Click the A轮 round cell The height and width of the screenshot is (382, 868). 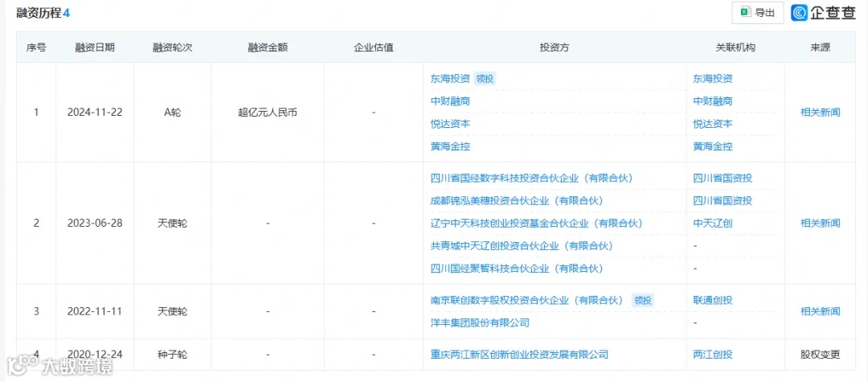tap(173, 113)
